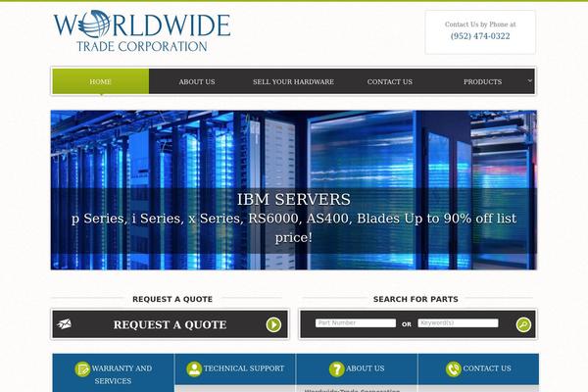Click the green play arrow on Request a Quote

click(273, 324)
